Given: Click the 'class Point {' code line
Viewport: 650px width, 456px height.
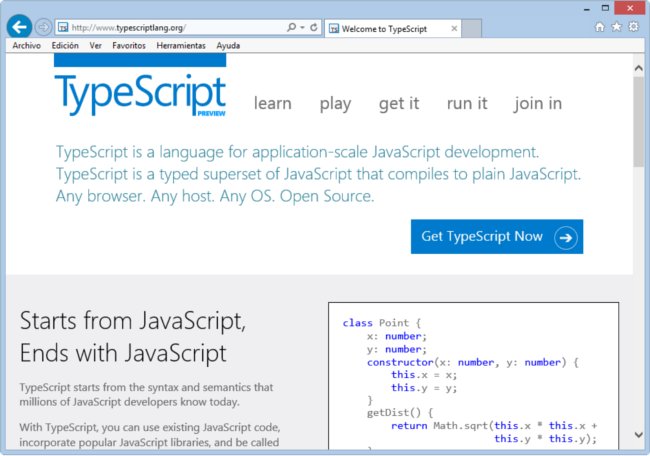Looking at the screenshot, I should [382, 323].
